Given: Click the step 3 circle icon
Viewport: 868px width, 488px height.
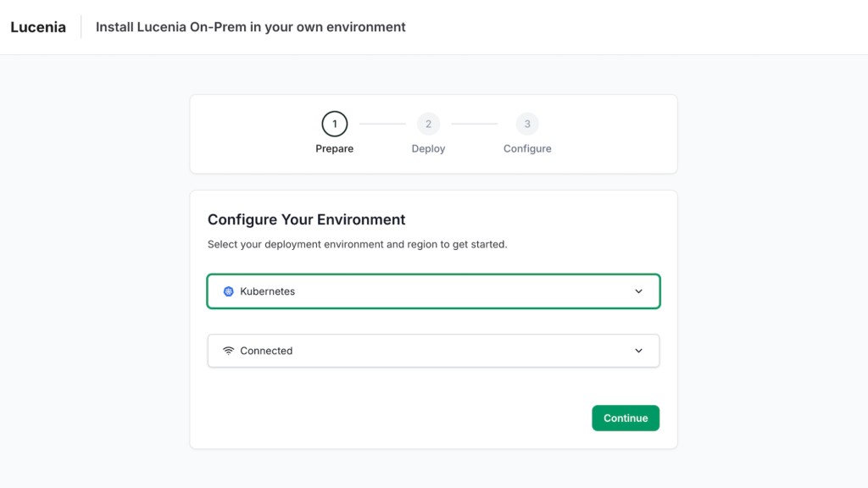Looking at the screenshot, I should (527, 125).
